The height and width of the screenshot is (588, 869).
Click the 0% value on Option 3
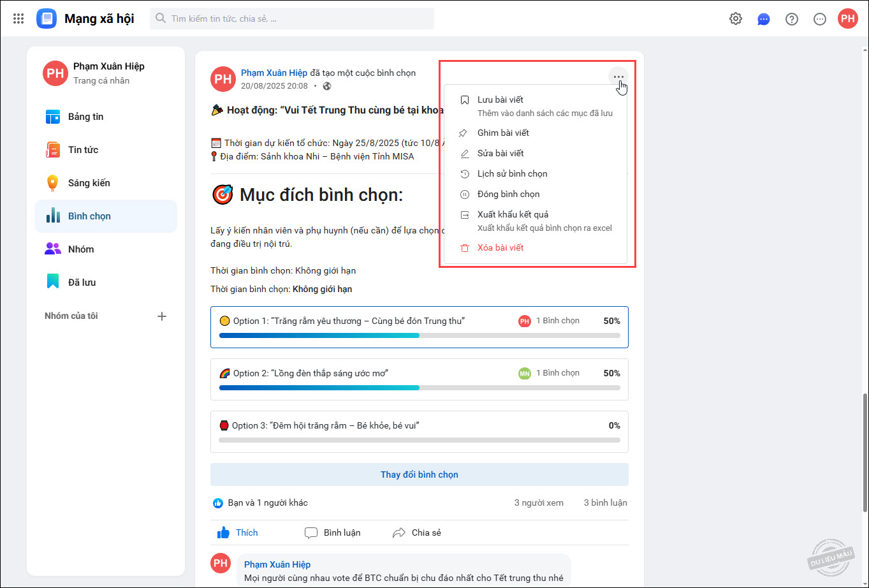click(x=615, y=426)
